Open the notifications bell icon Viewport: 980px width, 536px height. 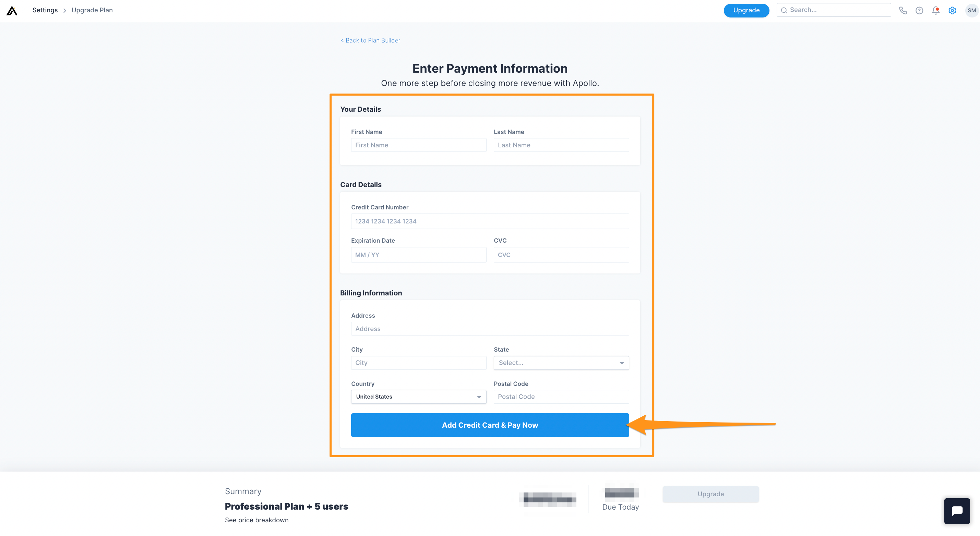pyautogui.click(x=935, y=10)
